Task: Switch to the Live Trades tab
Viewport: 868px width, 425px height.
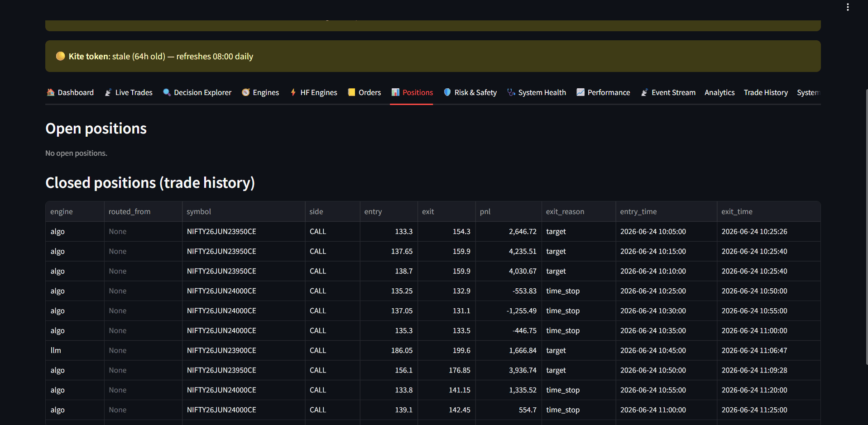Action: (x=129, y=92)
